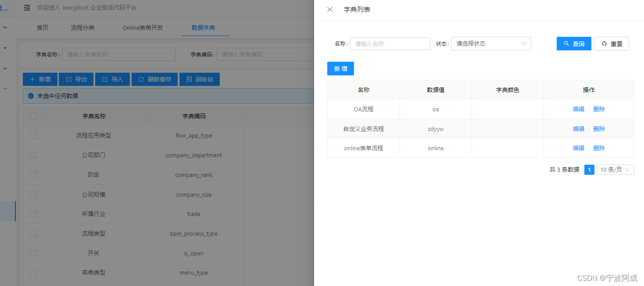Open the 10 条/页 page size dropdown
Viewport: 644px width, 286px height.
(x=615, y=169)
